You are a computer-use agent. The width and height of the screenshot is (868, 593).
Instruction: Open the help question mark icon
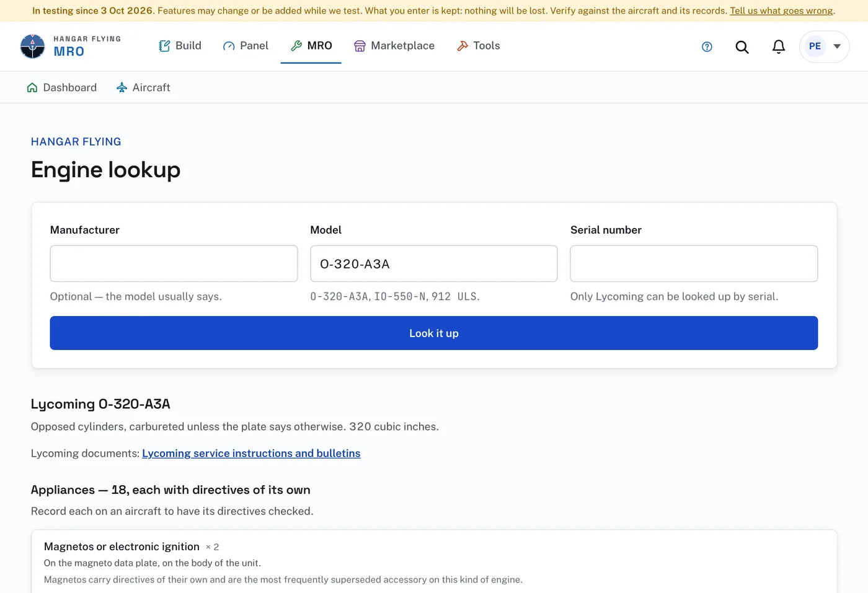click(x=707, y=46)
